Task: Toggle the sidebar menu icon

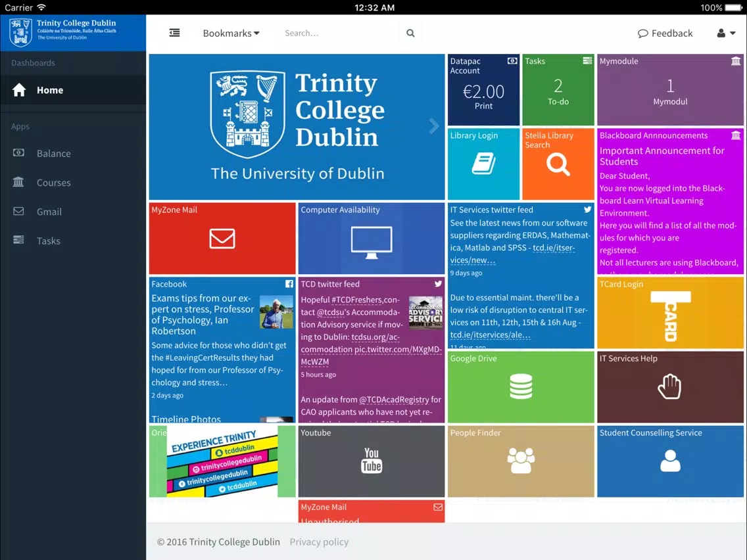Action: click(x=174, y=33)
